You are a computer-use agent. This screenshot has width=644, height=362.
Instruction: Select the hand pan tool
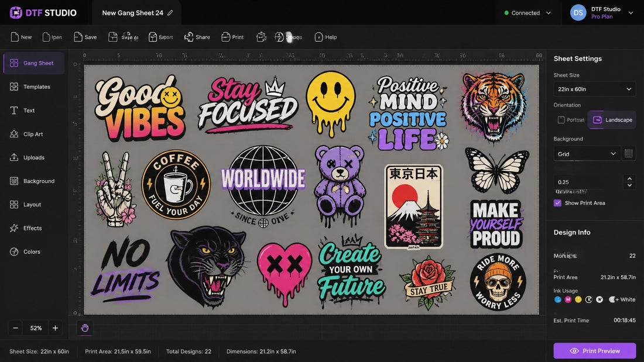85,328
